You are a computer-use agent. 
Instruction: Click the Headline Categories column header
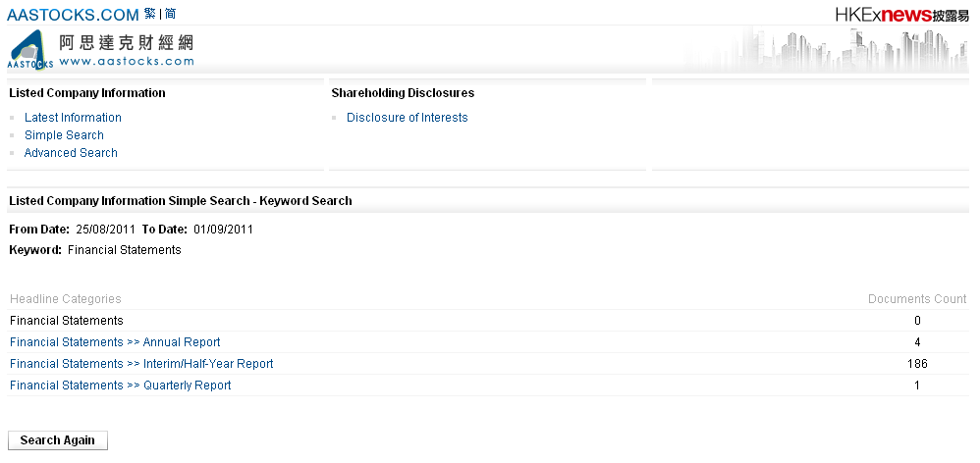coord(65,299)
